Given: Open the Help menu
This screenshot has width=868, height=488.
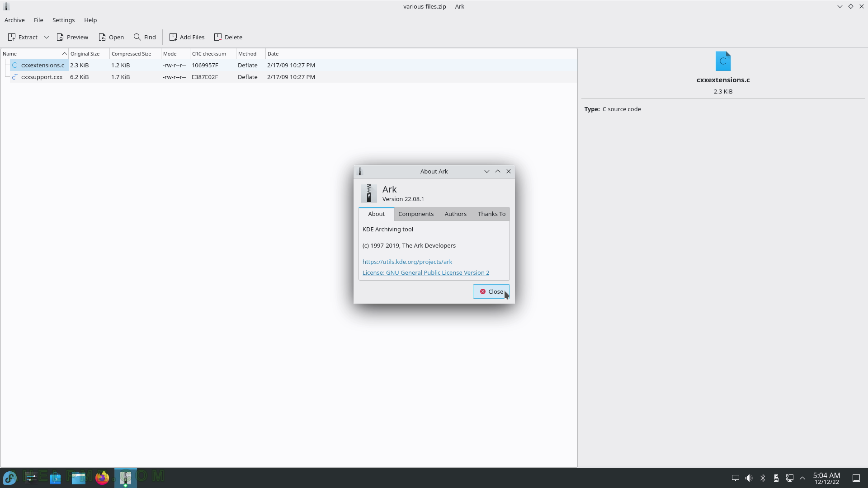Looking at the screenshot, I should (x=90, y=20).
